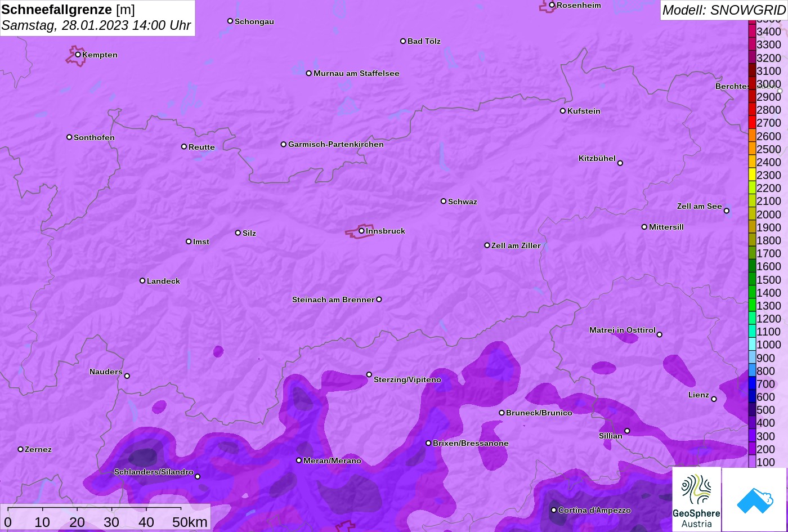Image resolution: width=788 pixels, height=532 pixels.
Task: Click the 2300 m yellow legend swatch
Action: (x=752, y=175)
